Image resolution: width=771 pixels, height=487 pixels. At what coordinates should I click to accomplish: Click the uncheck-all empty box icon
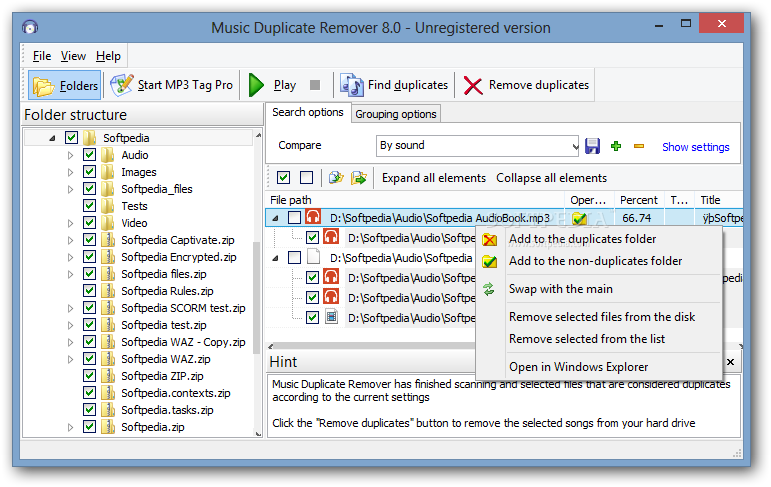tap(306, 178)
